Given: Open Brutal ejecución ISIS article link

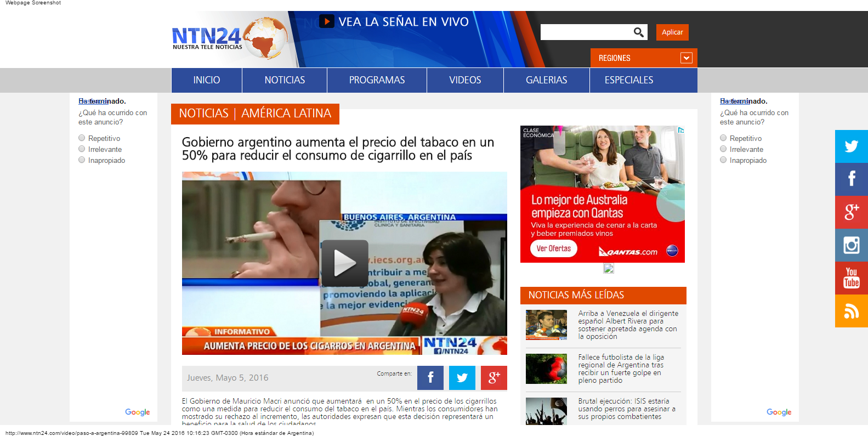Looking at the screenshot, I should click(x=627, y=409).
